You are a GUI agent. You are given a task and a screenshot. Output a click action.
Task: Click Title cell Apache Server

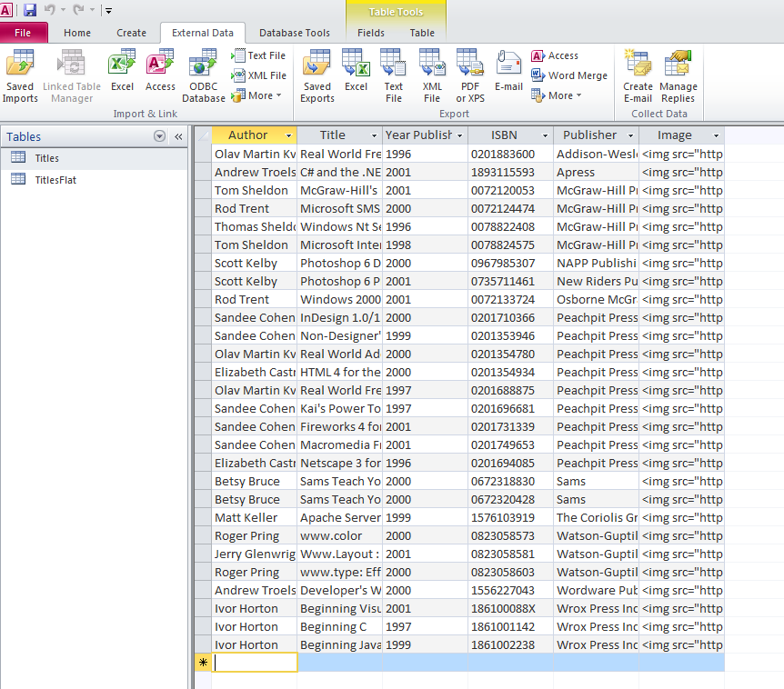339,517
